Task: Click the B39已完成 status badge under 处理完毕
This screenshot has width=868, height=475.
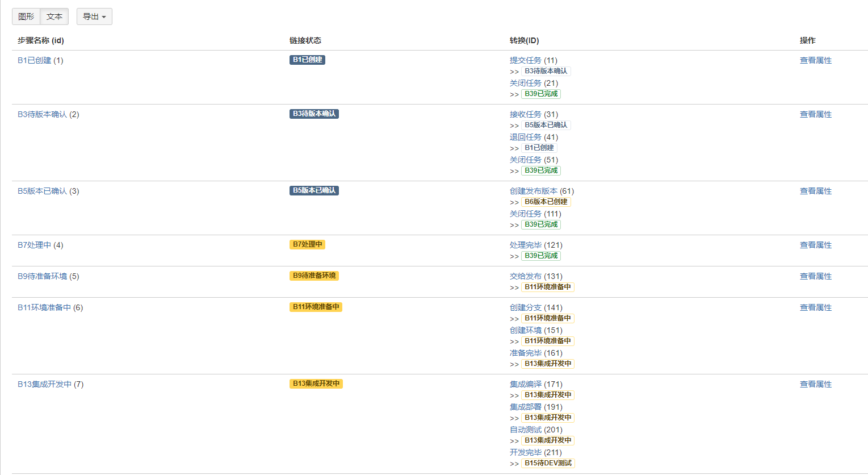Action: coord(540,256)
